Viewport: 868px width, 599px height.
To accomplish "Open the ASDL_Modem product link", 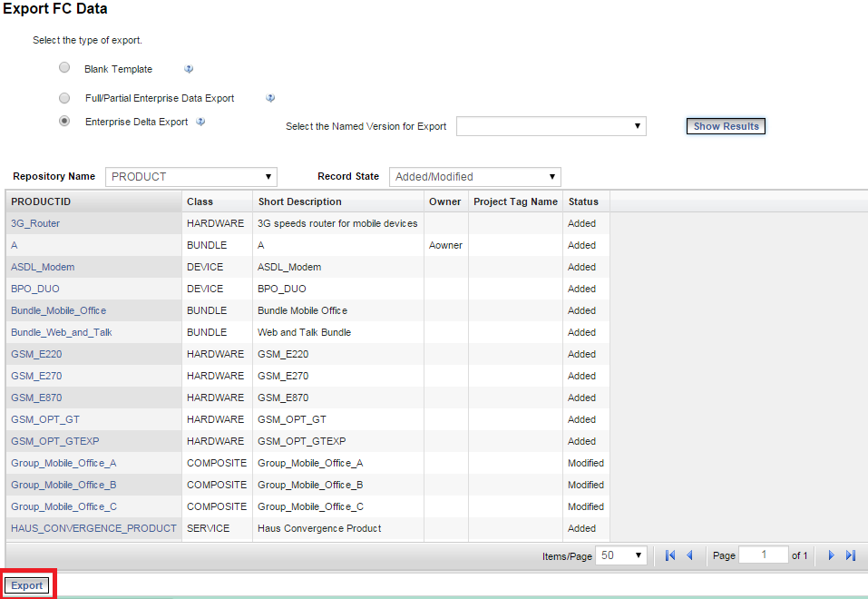I will (43, 267).
